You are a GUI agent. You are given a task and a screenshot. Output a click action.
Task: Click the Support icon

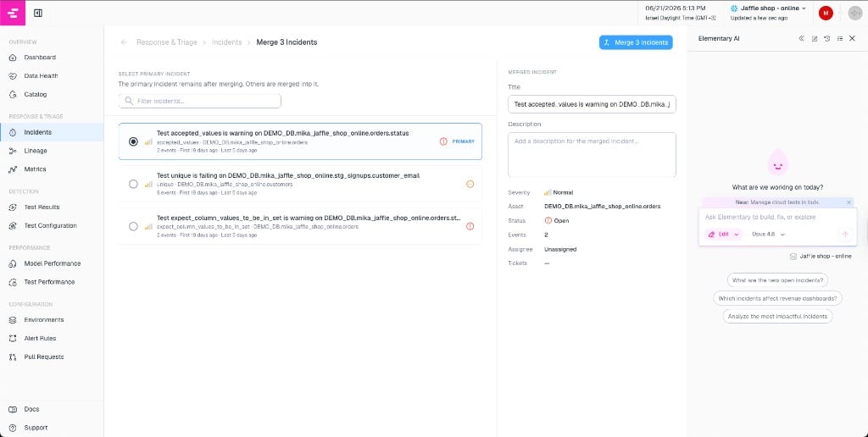tap(13, 429)
